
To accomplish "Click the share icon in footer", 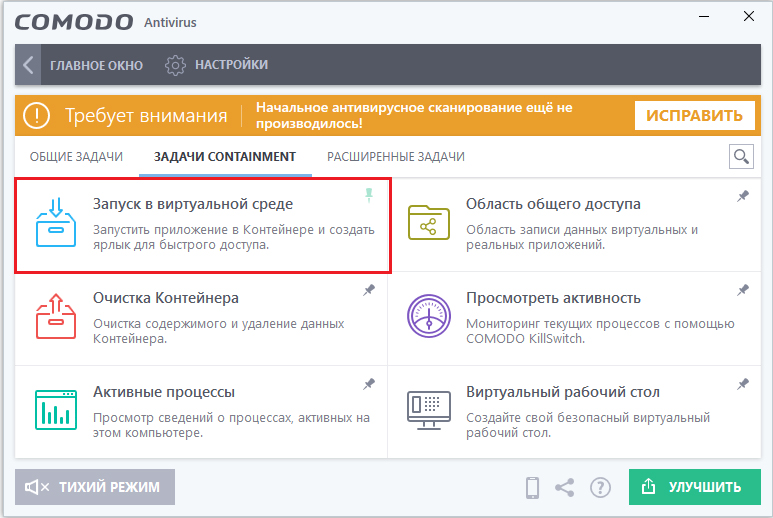I will [x=564, y=487].
